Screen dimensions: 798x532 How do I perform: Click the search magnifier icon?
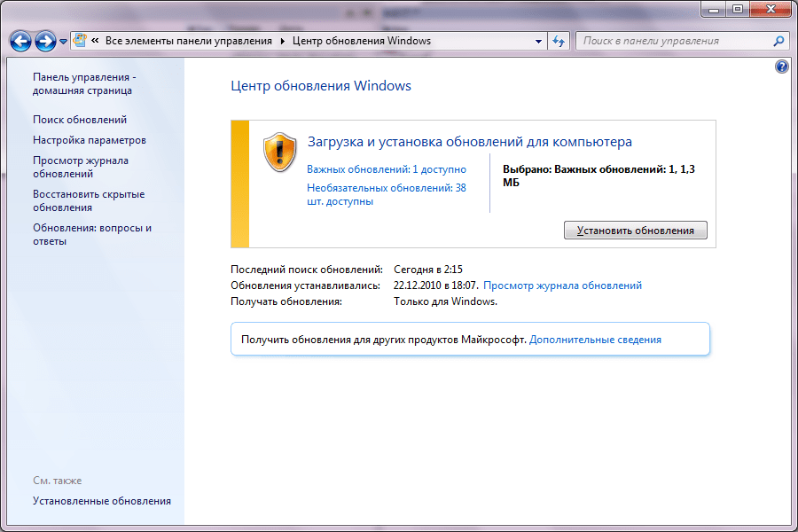click(x=778, y=42)
